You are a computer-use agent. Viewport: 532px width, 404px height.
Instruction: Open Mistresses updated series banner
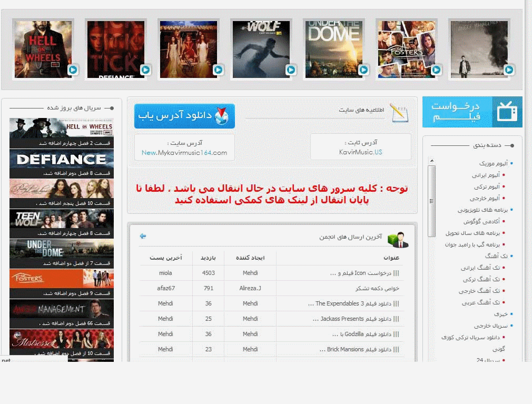(x=62, y=343)
